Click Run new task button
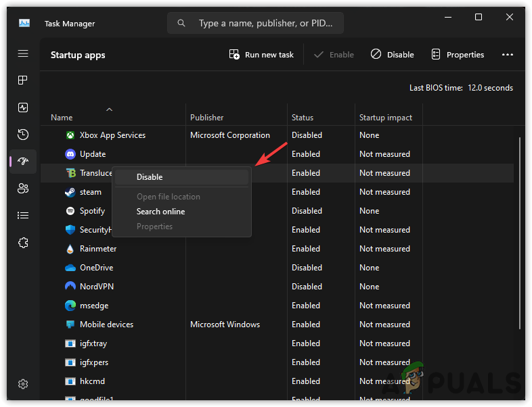 tap(261, 55)
